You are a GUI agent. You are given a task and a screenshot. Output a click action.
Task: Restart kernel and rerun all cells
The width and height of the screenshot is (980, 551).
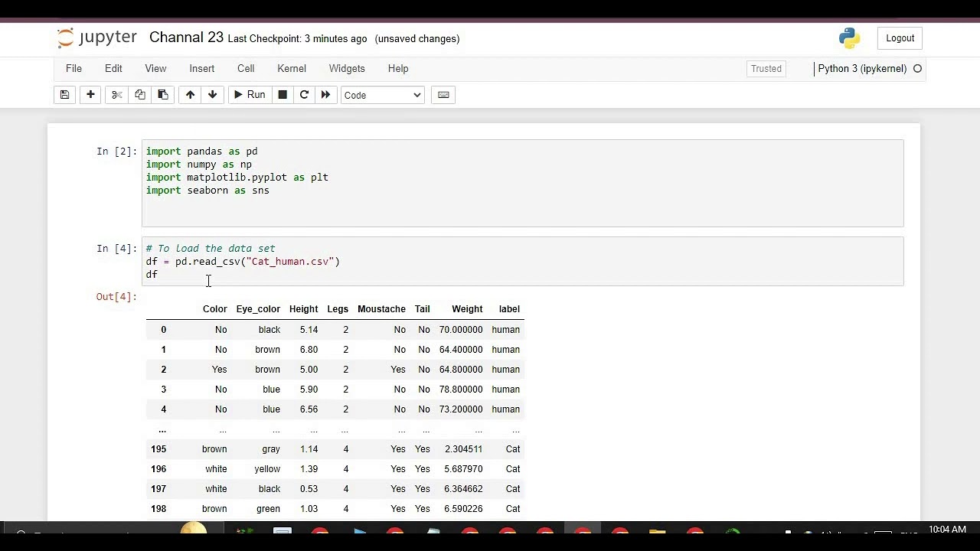(325, 95)
